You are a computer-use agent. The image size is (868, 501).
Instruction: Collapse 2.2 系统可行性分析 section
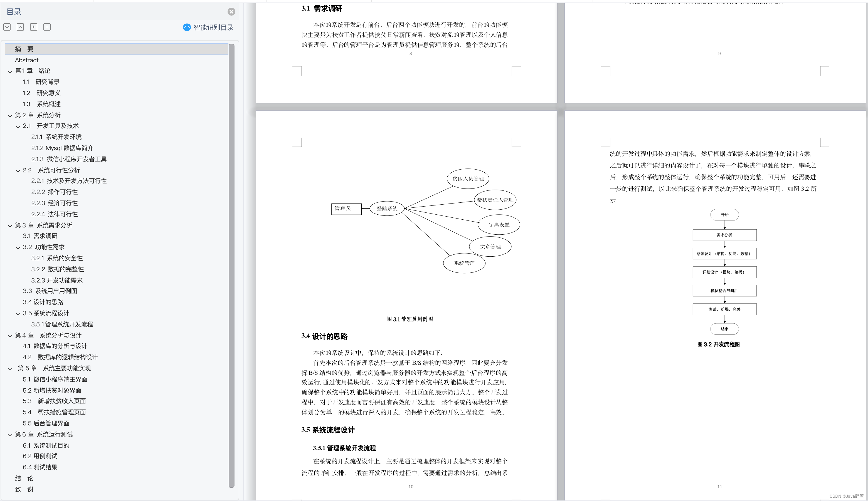18,170
